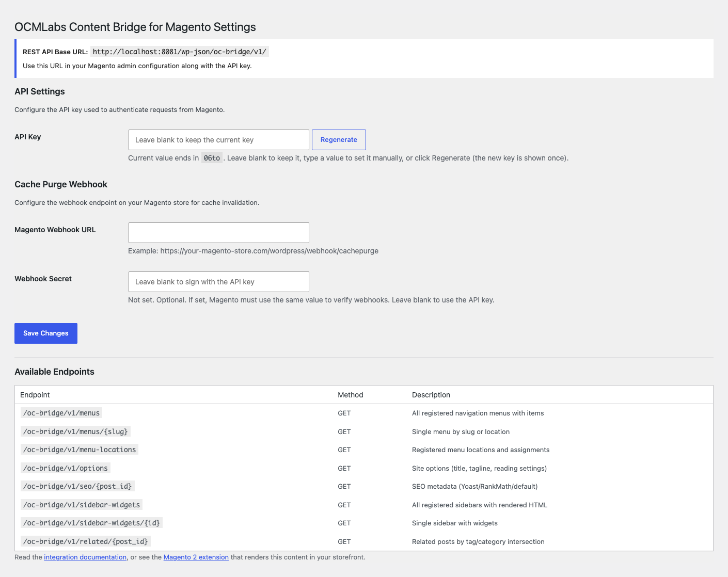Screen dimensions: 728x577
Task: Save Changes button click
Action: point(46,333)
